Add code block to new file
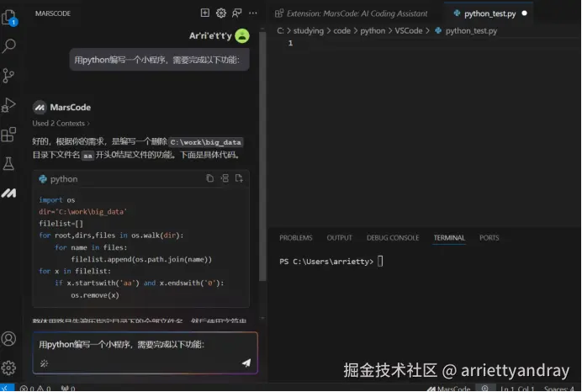Screen dimensions: 582x392 239,178
